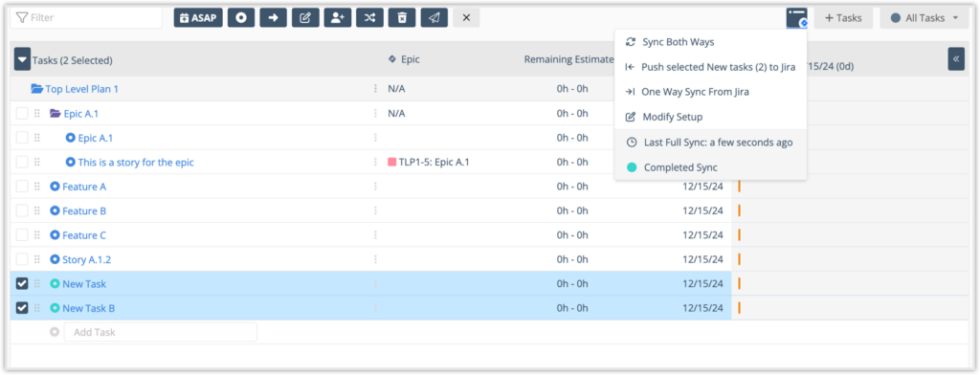Open This is a story for the epic
The width and height of the screenshot is (980, 375).
136,163
